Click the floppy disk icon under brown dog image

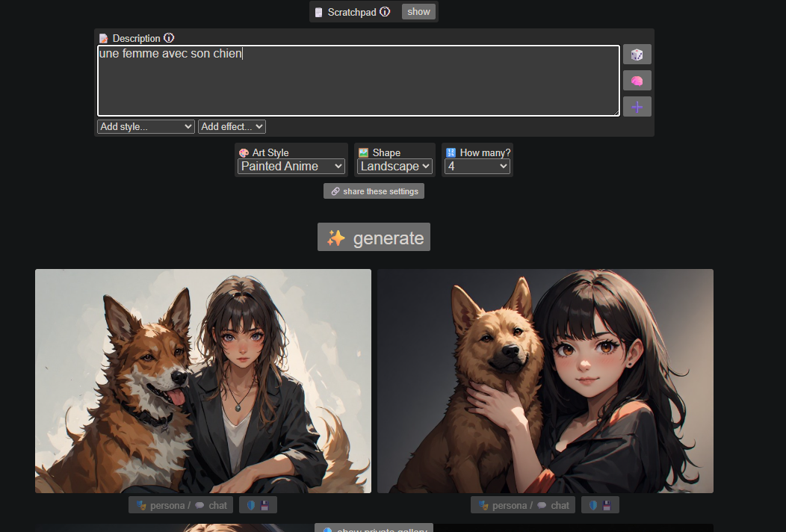(607, 505)
